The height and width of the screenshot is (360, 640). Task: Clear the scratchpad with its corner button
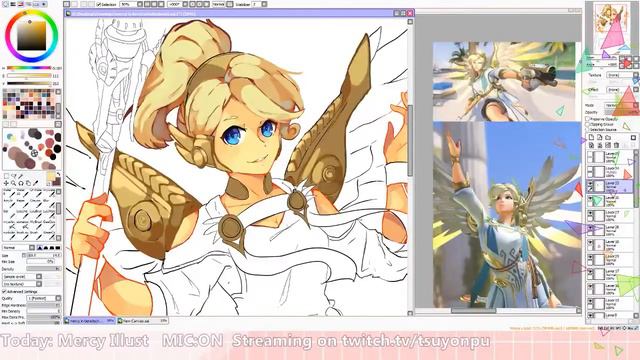[x=58, y=124]
